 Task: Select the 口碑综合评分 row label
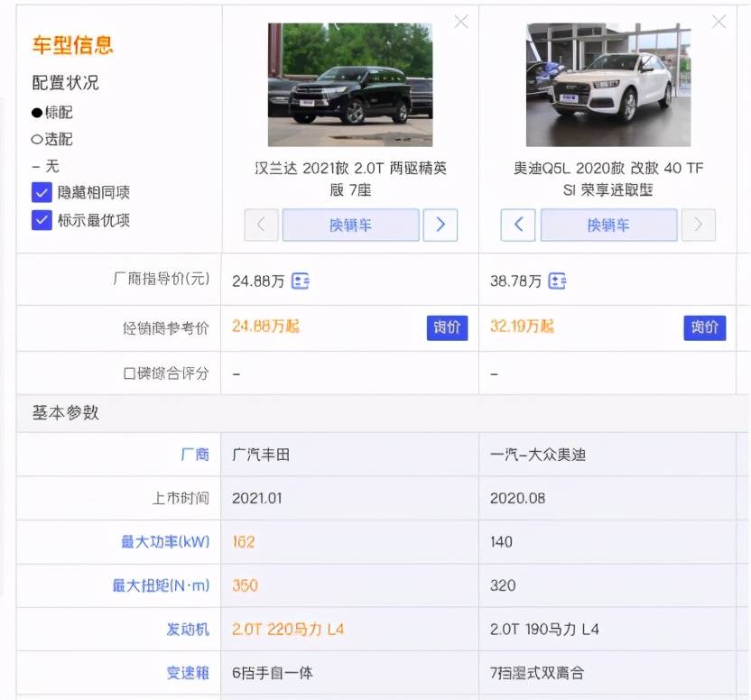pos(166,373)
